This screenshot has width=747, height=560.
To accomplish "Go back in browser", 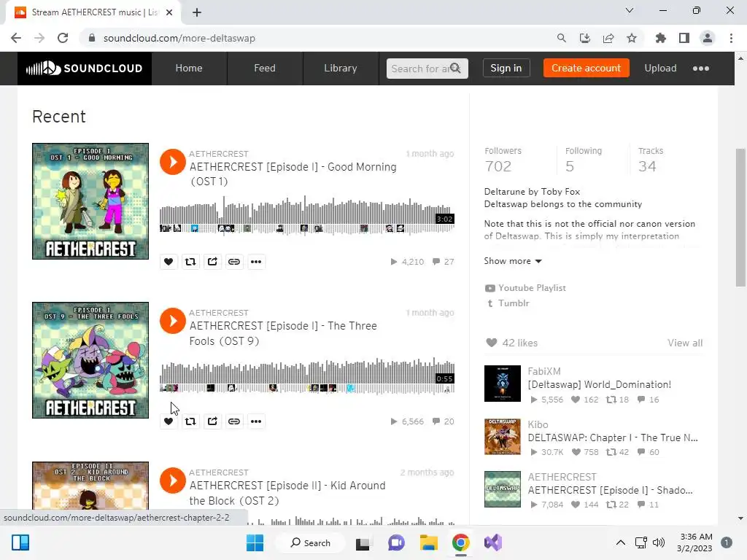I will pos(16,38).
